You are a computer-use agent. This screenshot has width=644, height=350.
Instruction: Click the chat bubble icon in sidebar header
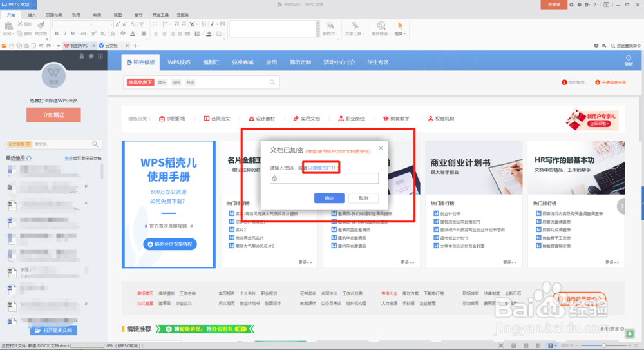point(91,56)
